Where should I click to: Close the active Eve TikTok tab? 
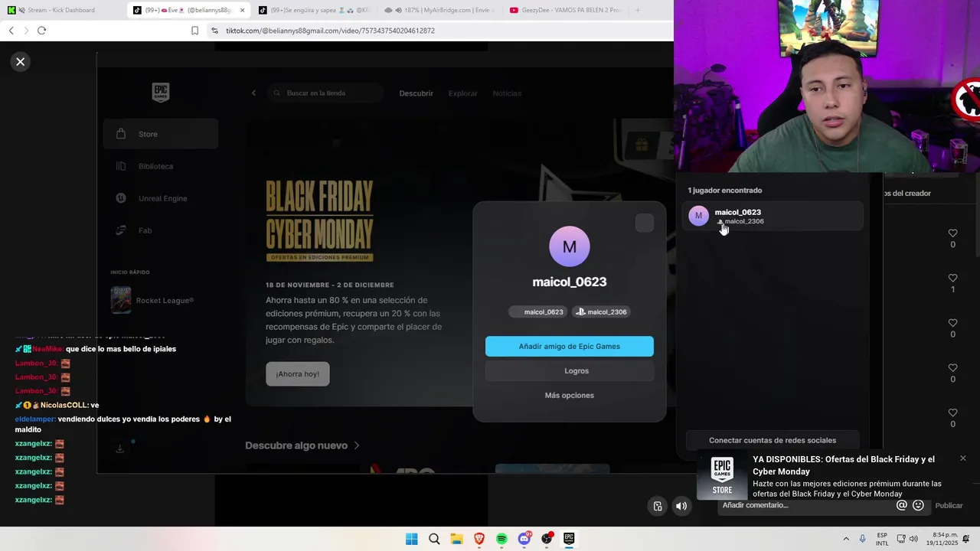point(243,10)
